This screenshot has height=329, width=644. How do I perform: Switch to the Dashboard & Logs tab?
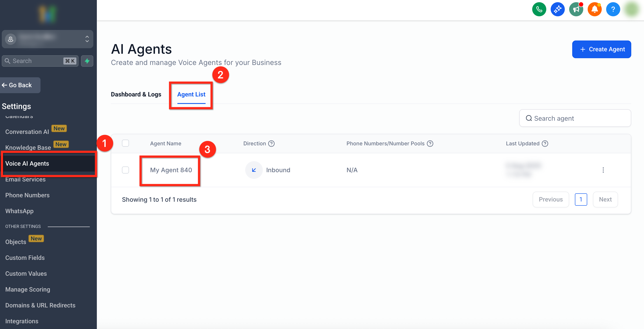click(x=136, y=94)
